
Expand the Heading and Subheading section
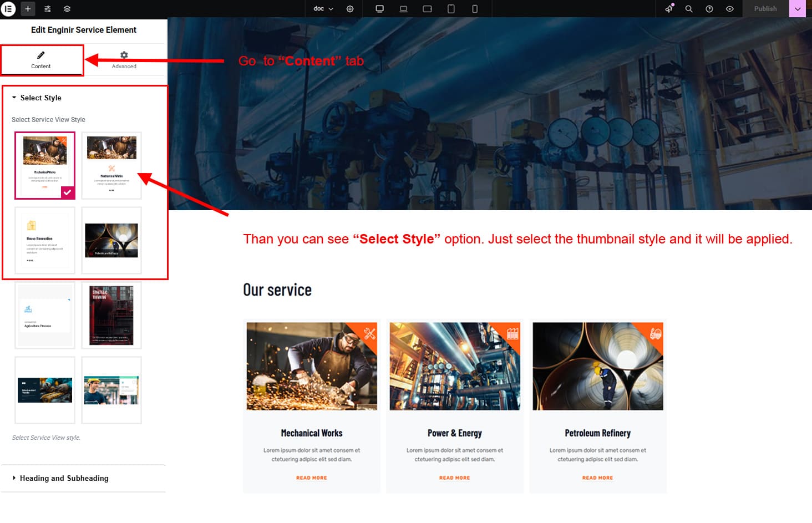pyautogui.click(x=64, y=478)
